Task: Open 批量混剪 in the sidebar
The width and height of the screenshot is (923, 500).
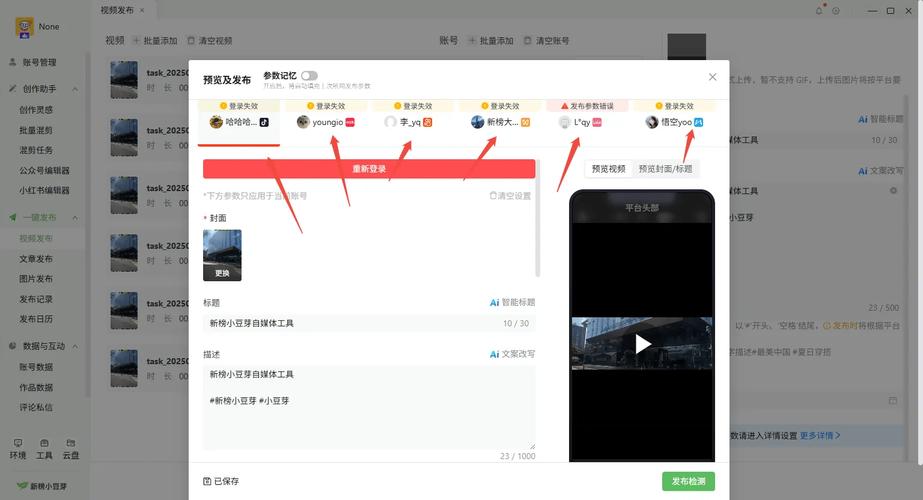Action: (x=36, y=130)
